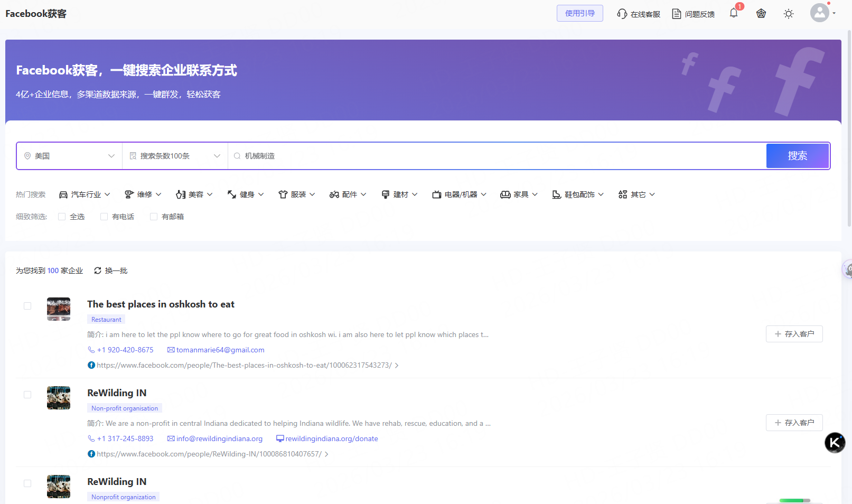Open the tomanmarie64@gmail.com email link
Screen dimensions: 852x504
(x=220, y=350)
